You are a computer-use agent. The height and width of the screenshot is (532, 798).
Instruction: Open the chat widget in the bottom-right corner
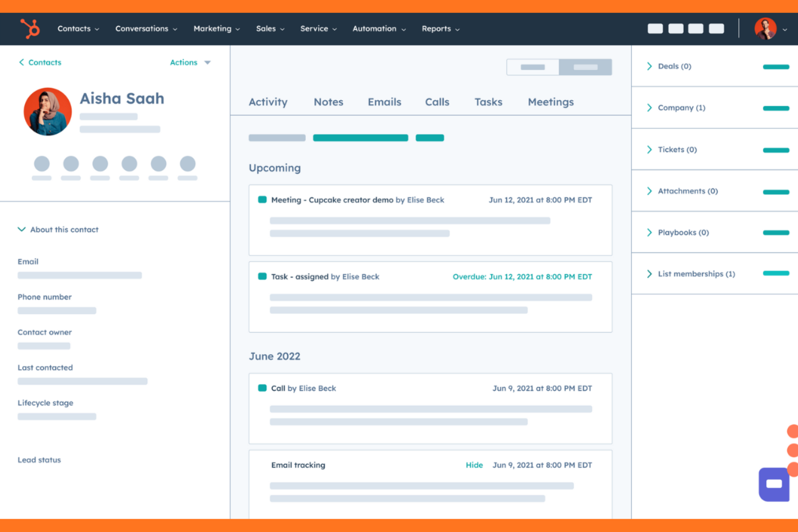[774, 484]
